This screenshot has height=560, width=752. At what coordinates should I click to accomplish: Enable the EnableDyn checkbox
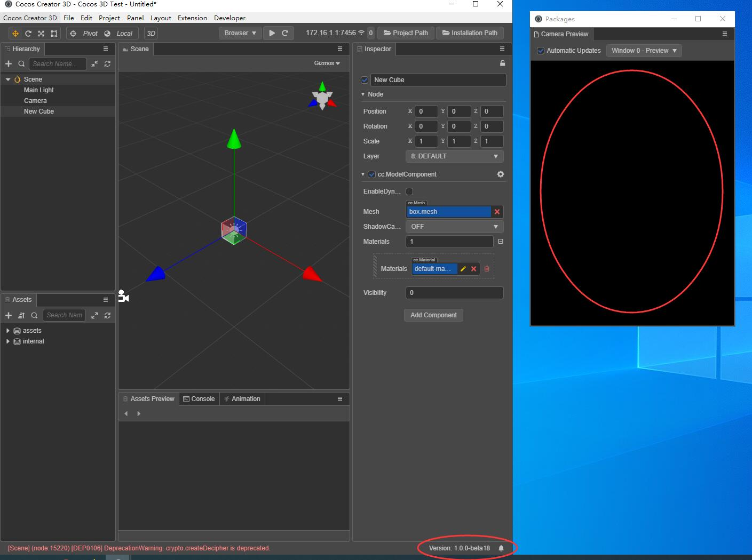pos(409,191)
